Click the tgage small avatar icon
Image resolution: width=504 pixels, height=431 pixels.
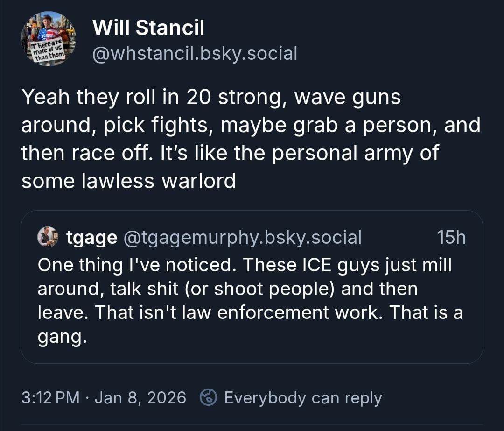[x=48, y=237]
